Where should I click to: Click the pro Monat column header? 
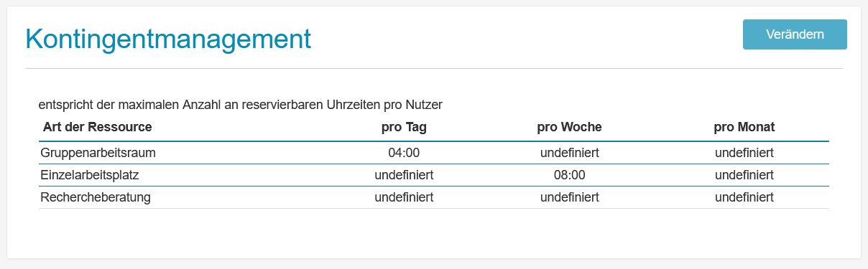pyautogui.click(x=744, y=127)
